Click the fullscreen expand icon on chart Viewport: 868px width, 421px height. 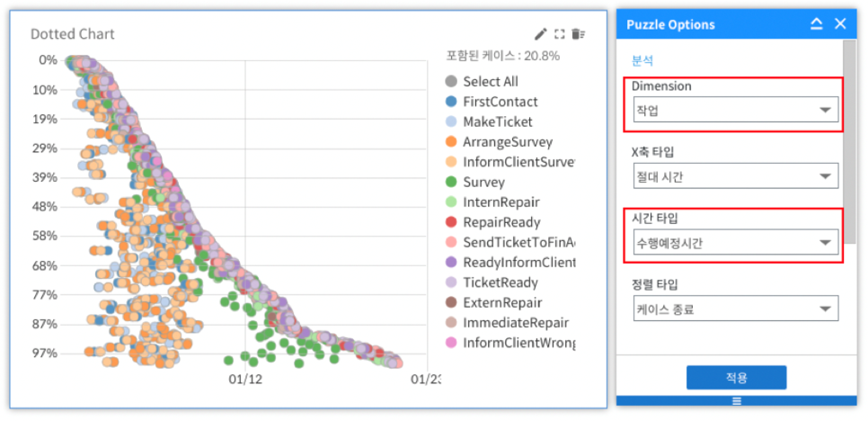560,34
